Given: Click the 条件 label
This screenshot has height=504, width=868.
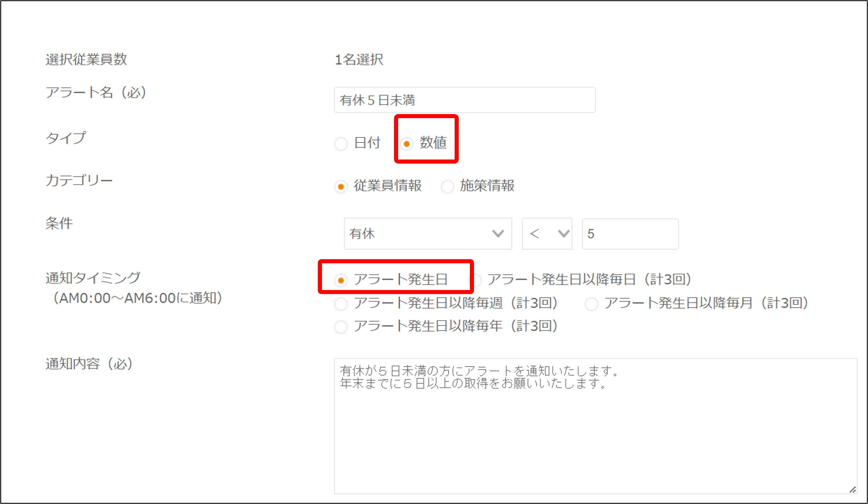Looking at the screenshot, I should pyautogui.click(x=59, y=223).
